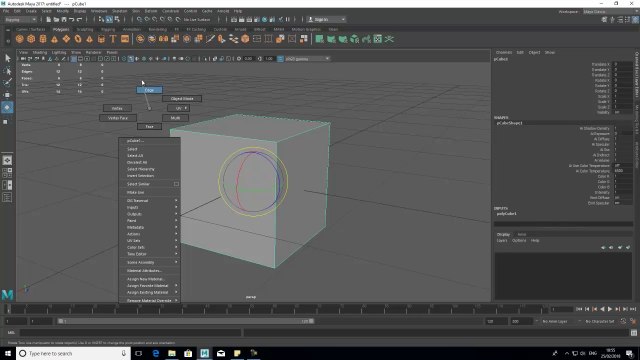Open the viewport Shading menu
The width and height of the screenshot is (640, 360).
coord(40,52)
